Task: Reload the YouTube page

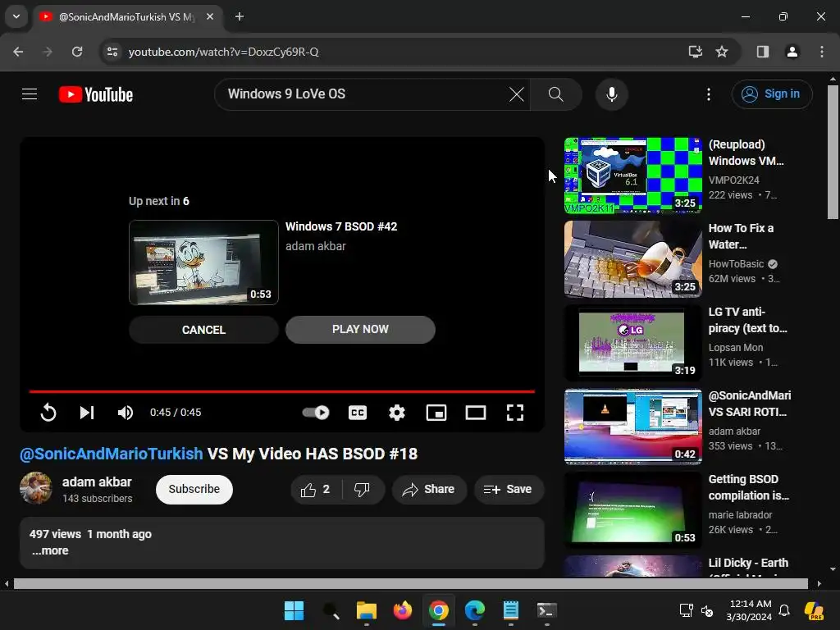Action: tap(77, 52)
